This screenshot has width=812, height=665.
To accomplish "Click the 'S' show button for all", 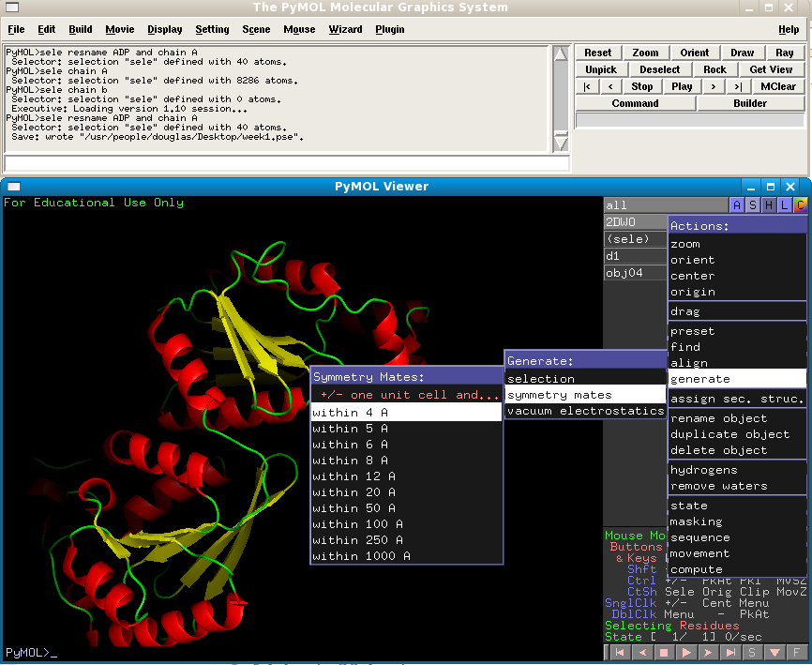I will point(754,205).
